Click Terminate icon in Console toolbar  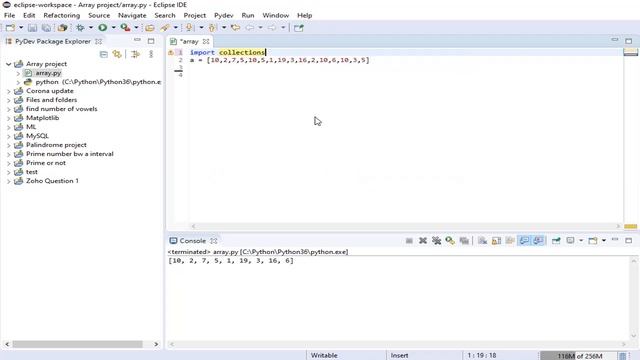pos(409,241)
